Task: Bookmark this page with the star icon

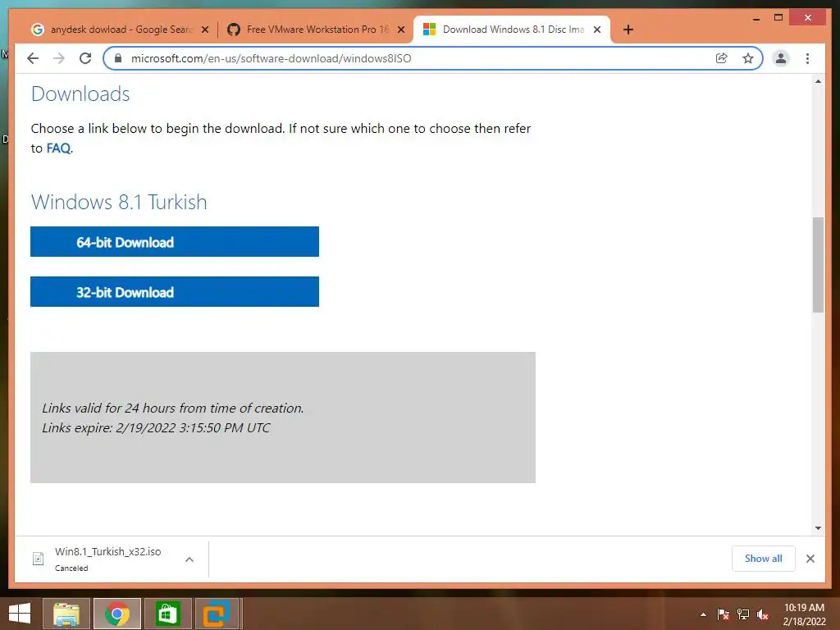Action: (x=748, y=58)
